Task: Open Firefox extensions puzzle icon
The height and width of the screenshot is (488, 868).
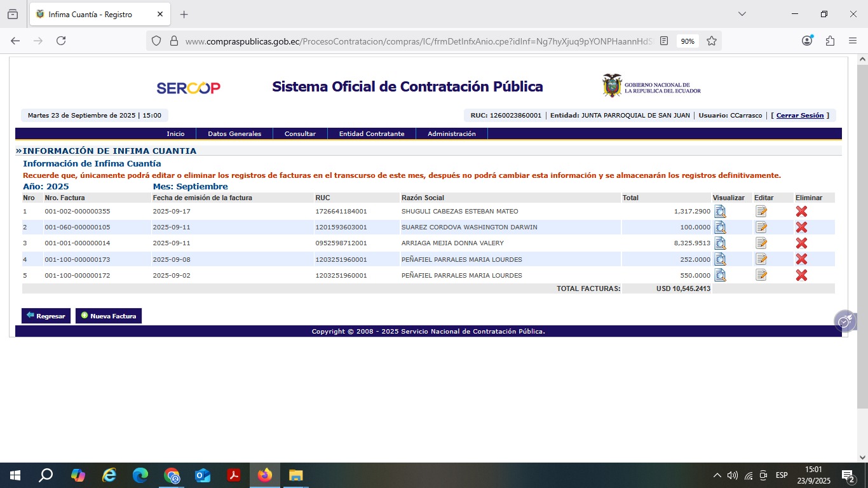Action: (830, 41)
